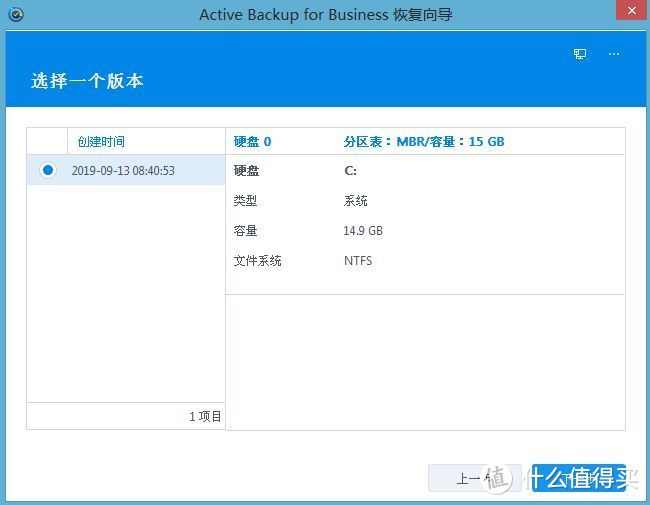Click the blank checkbox column header cell
Image resolution: width=650 pixels, height=505 pixels.
[x=47, y=142]
